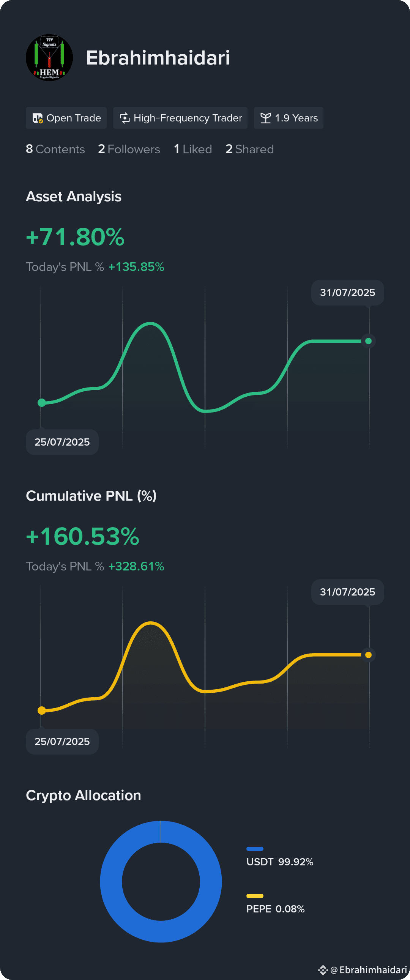Click the Open Trade tag
The height and width of the screenshot is (980, 410).
(x=66, y=118)
